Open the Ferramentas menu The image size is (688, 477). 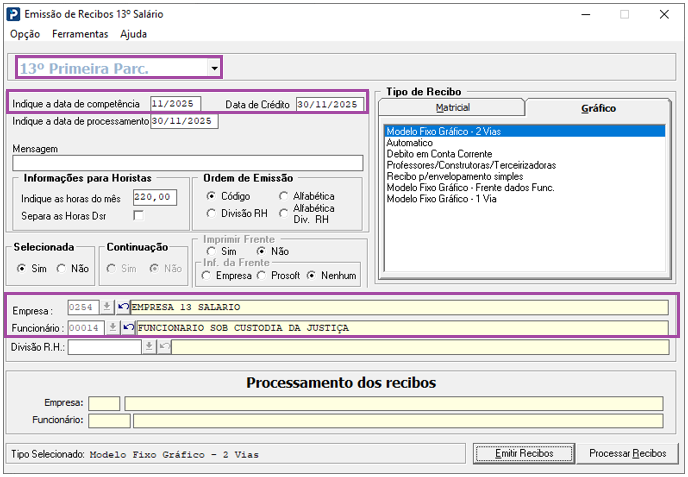(x=80, y=34)
